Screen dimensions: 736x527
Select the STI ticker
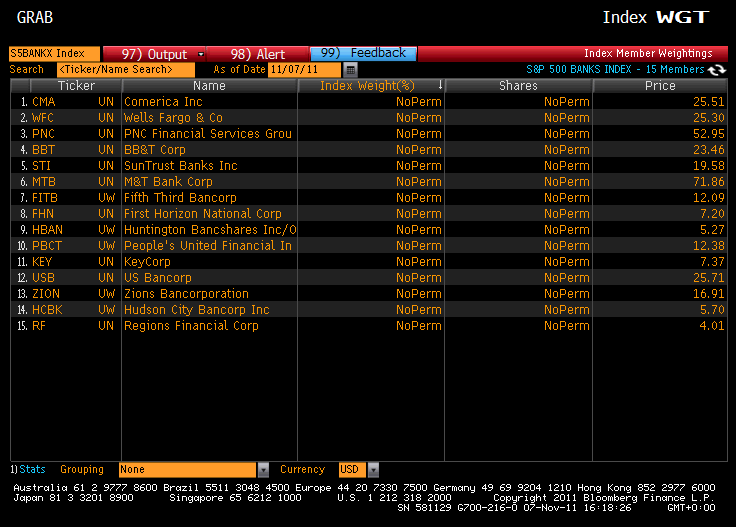click(41, 166)
